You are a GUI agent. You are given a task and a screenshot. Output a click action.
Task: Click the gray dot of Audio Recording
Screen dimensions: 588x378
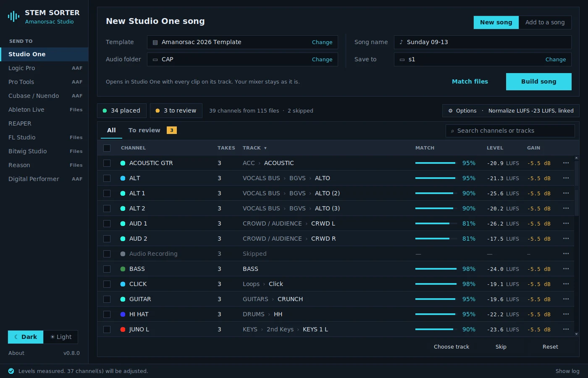pos(123,254)
